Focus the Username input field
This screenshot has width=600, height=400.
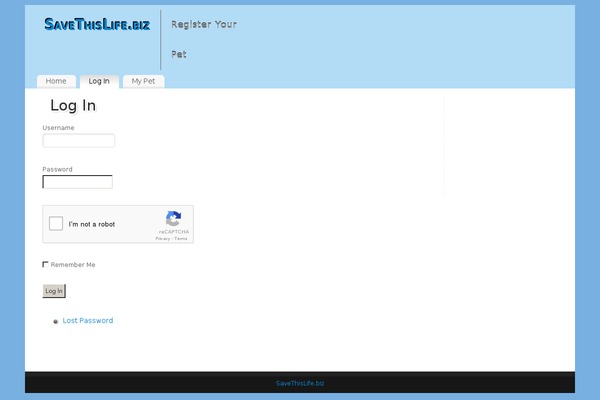[x=78, y=141]
